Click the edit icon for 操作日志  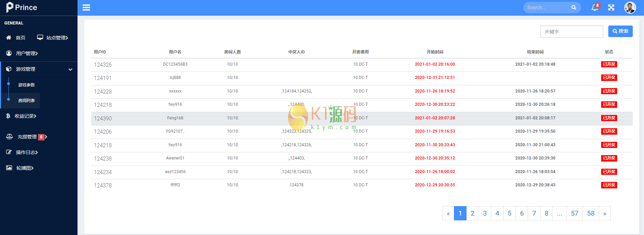(x=9, y=152)
